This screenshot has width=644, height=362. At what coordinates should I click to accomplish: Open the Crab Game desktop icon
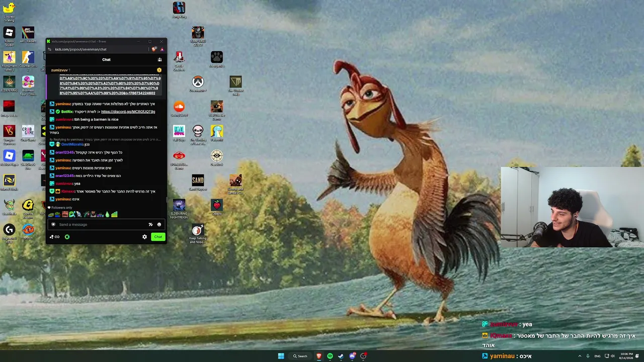click(28, 133)
